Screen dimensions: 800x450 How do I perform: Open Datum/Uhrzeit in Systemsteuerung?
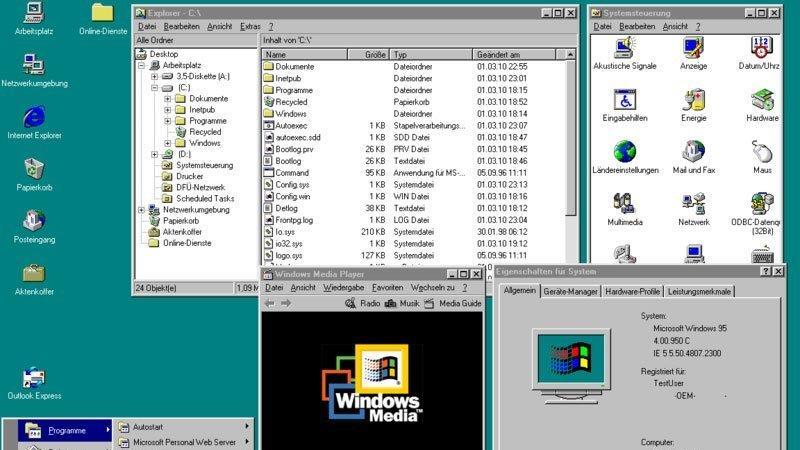tap(760, 53)
